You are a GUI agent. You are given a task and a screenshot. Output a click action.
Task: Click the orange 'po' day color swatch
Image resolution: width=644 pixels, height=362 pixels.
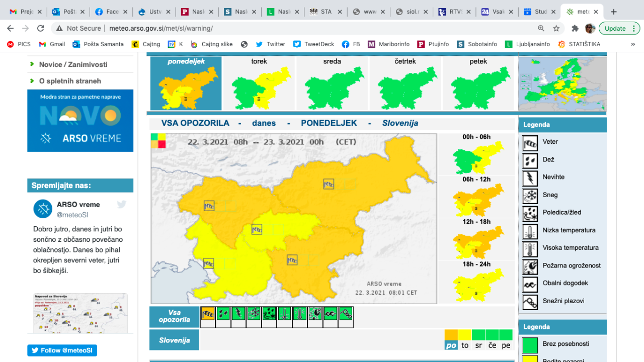451,335
